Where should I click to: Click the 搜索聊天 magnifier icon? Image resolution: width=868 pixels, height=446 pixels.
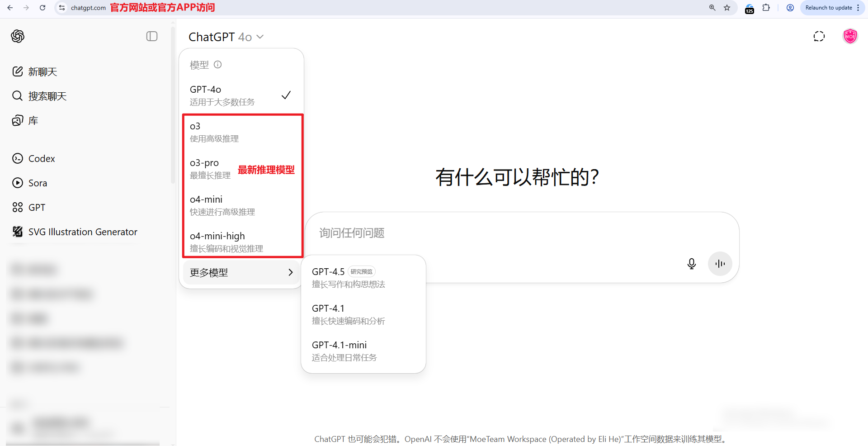click(x=18, y=96)
